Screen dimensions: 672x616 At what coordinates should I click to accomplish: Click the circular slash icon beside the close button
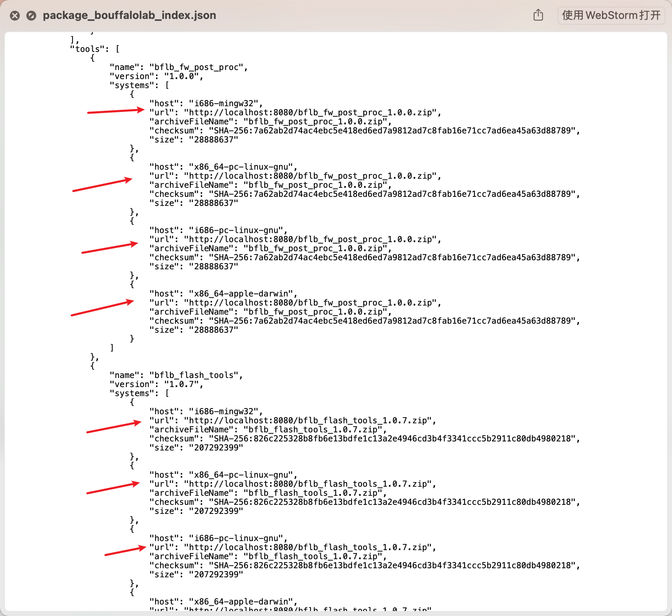(x=31, y=16)
